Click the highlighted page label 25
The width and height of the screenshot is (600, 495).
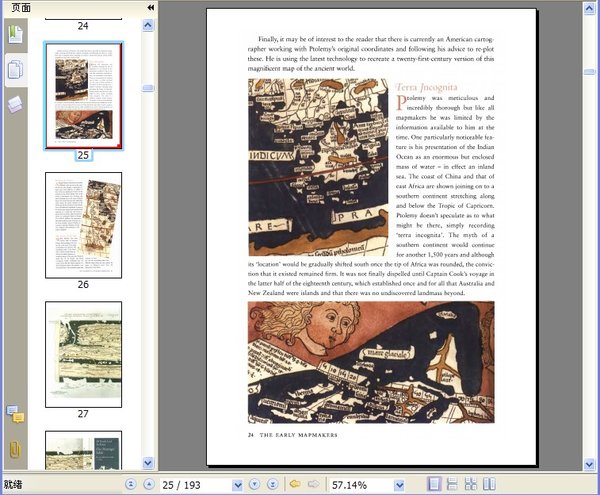tap(83, 155)
